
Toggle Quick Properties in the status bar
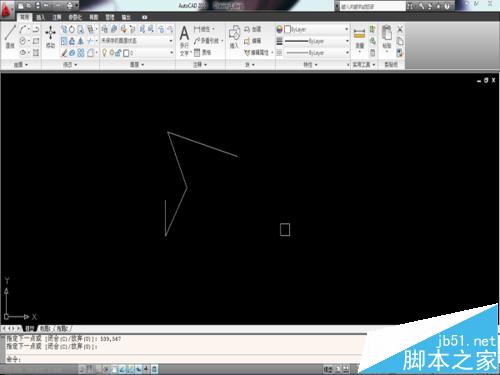[x=155, y=369]
